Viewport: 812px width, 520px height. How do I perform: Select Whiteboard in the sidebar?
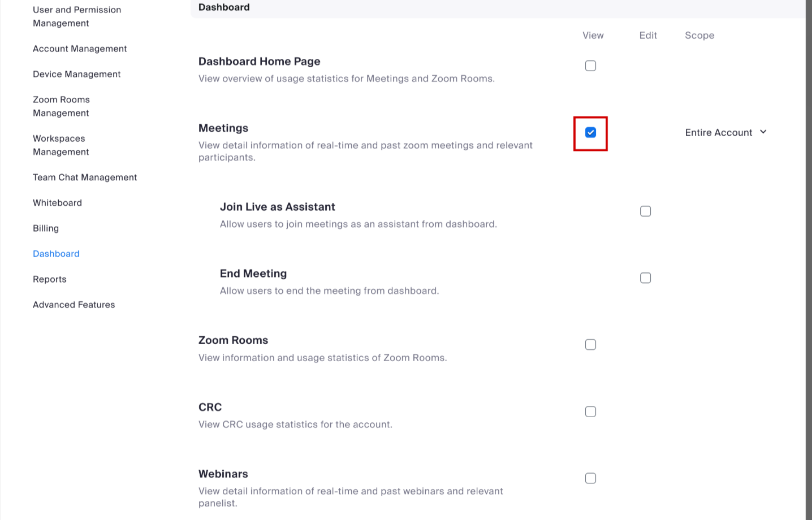pos(57,203)
